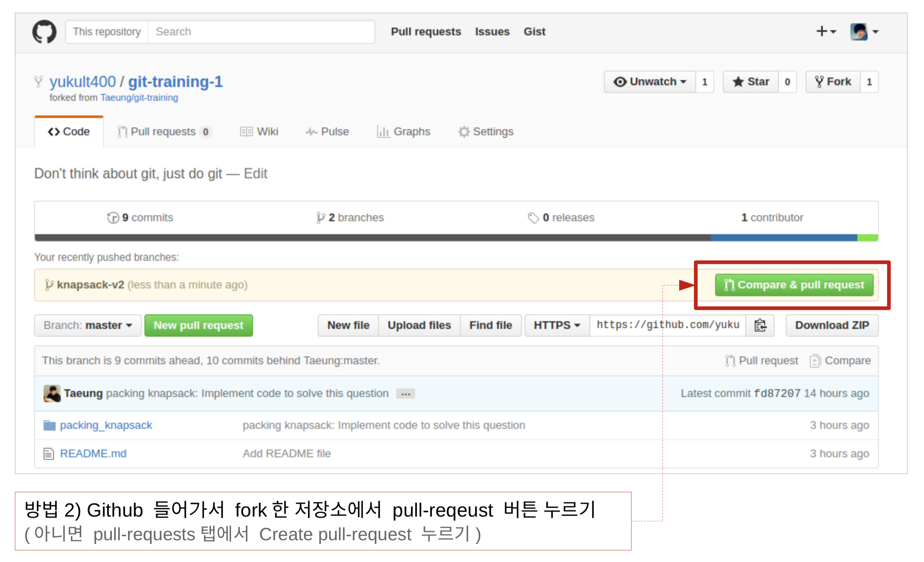This screenshot has width=924, height=562.
Task: Fork the repository
Action: tap(833, 82)
